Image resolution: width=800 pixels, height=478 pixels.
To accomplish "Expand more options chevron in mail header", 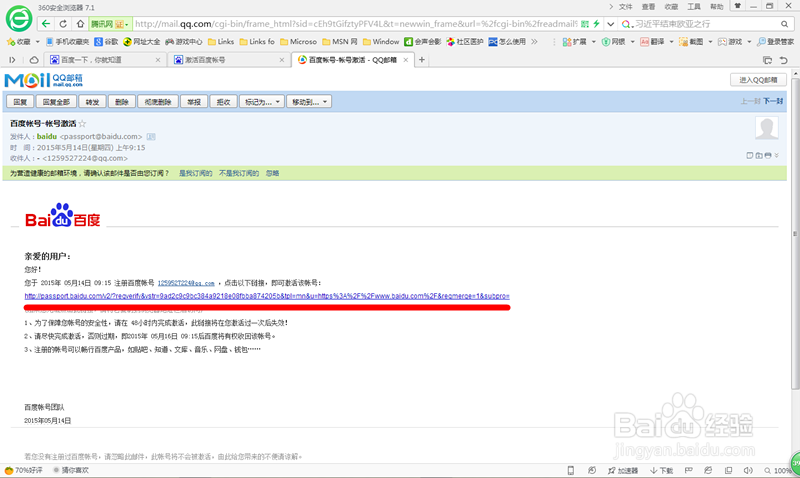I will pyautogui.click(x=777, y=155).
